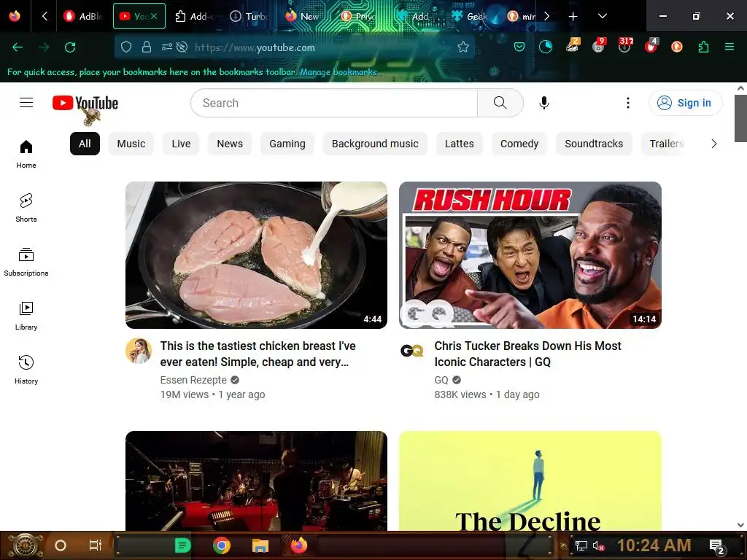The width and height of the screenshot is (747, 560).
Task: Click the YouTube logo
Action: coord(85,103)
